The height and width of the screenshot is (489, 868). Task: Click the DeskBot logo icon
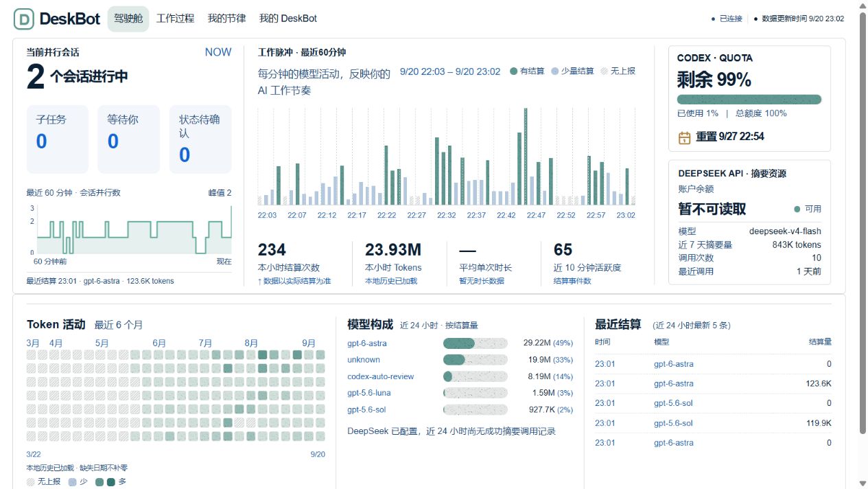tap(24, 19)
